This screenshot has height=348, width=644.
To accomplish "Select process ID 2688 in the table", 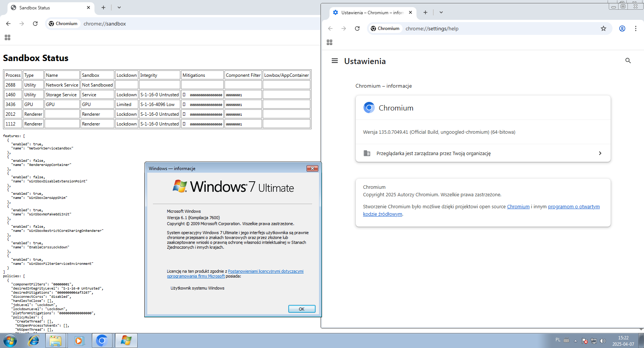I will pos(13,85).
